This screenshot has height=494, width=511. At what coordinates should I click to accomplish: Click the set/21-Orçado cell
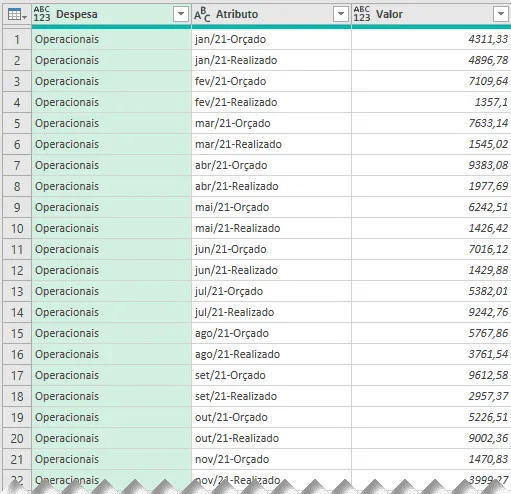click(271, 375)
